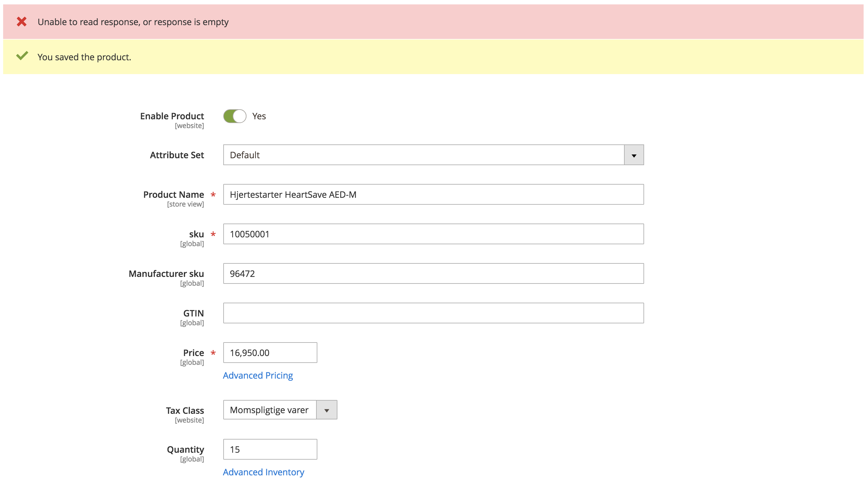Screen dimensions: 868x486
Task: Click the Tax Class dropdown arrow icon
Action: tap(326, 410)
